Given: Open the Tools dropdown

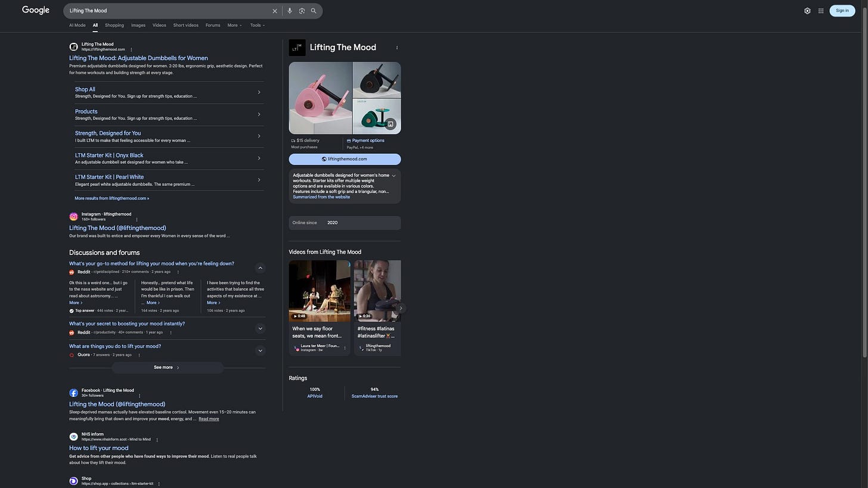Looking at the screenshot, I should (x=258, y=25).
